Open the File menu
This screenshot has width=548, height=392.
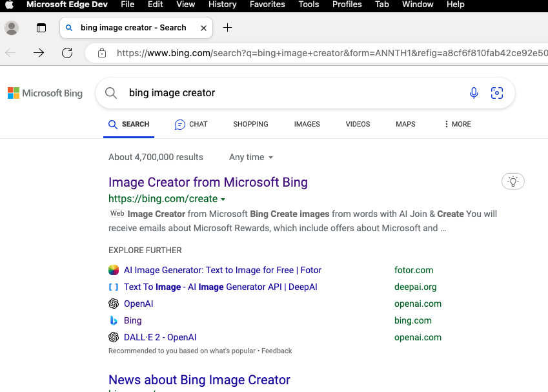click(128, 5)
